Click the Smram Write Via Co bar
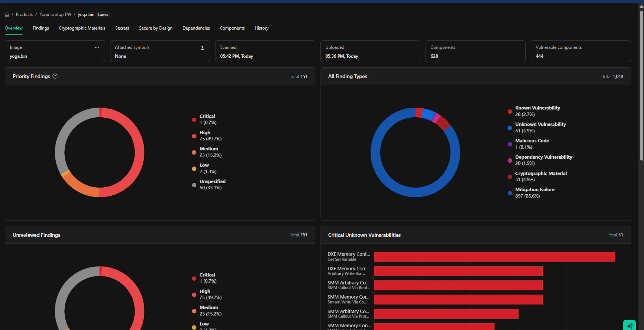Screen dimensions: 644x330 [458, 300]
